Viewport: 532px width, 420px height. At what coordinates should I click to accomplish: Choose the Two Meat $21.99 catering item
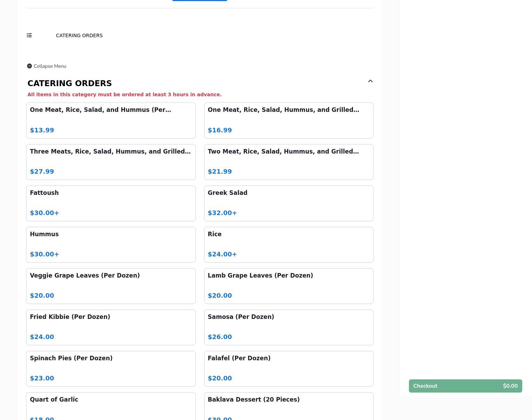(x=289, y=162)
